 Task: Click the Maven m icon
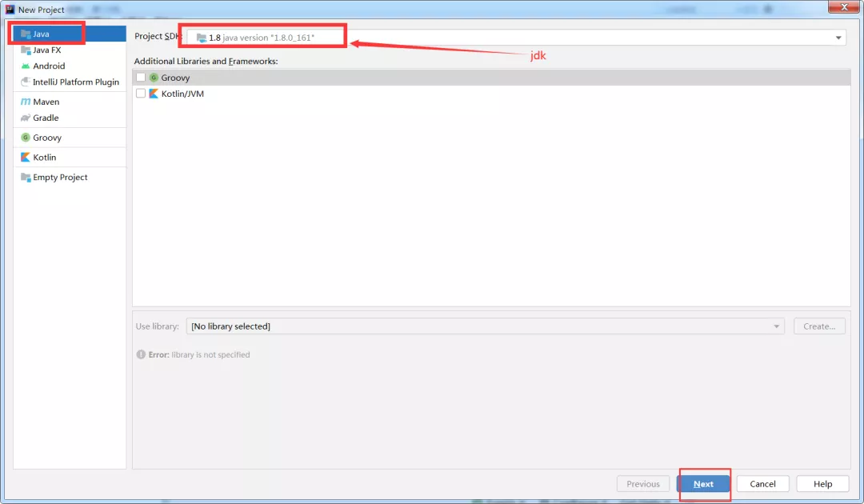point(26,102)
